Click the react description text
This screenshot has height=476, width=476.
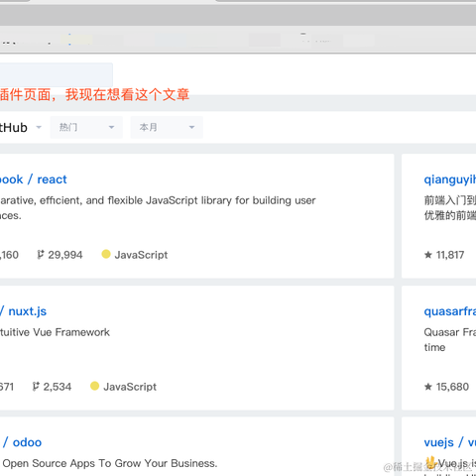[158, 208]
